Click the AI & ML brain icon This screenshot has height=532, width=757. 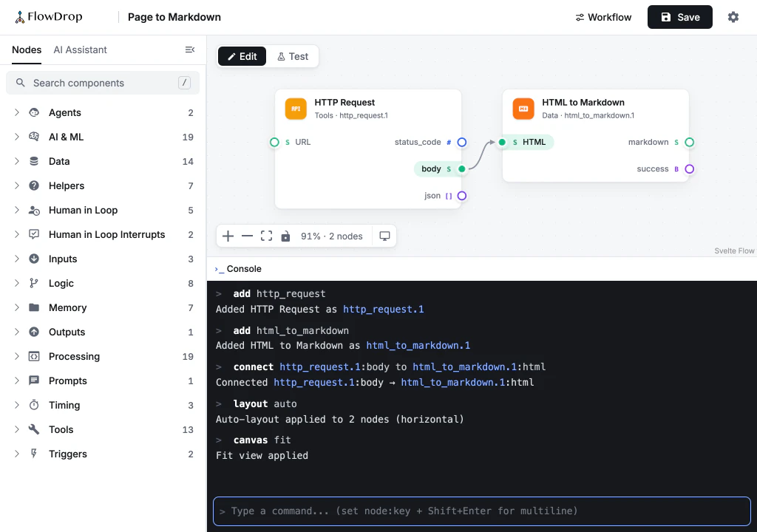34,137
